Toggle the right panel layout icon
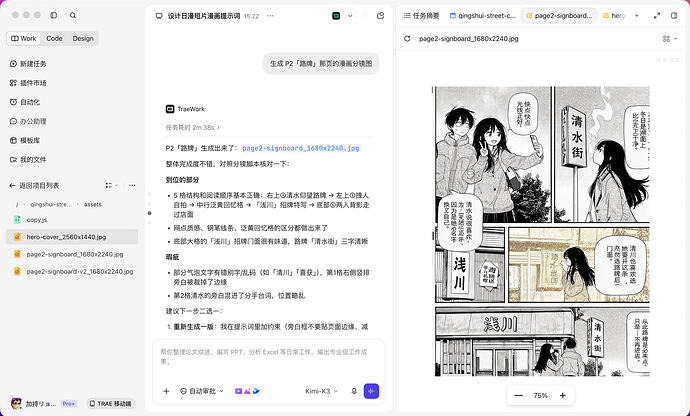Screen dimensions: 690x416 674,15
